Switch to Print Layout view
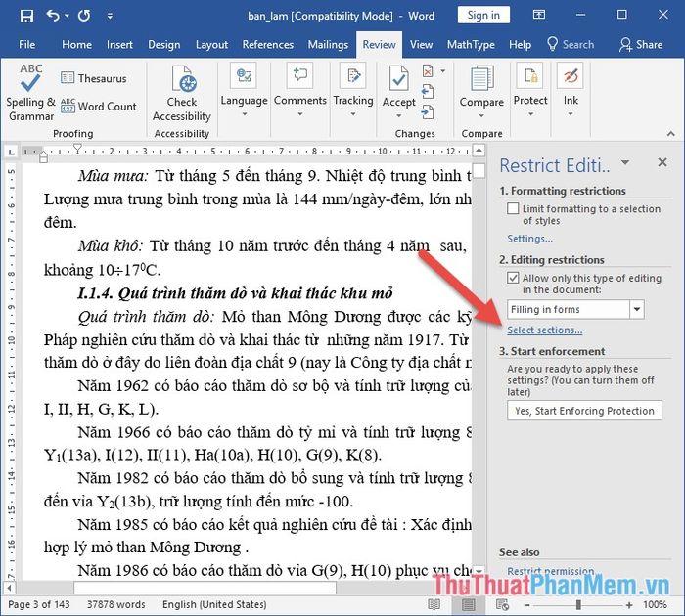 pyautogui.click(x=468, y=604)
